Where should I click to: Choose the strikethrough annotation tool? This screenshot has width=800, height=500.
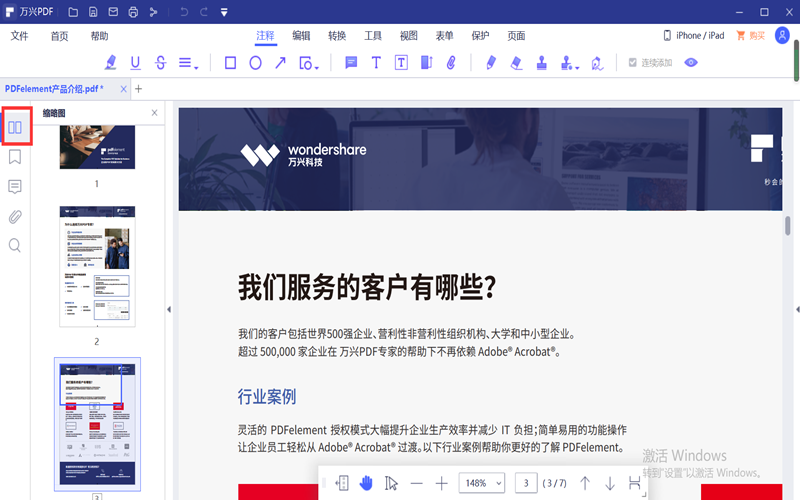(x=161, y=63)
